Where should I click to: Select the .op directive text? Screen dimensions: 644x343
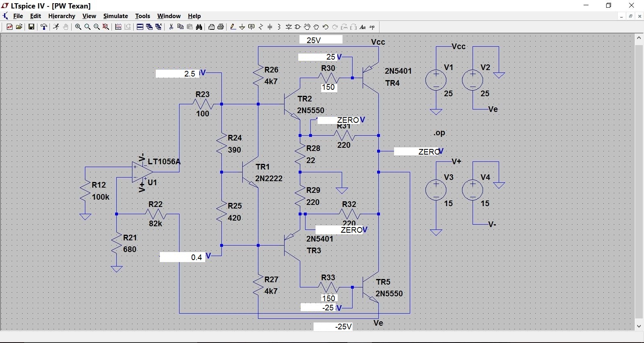439,133
